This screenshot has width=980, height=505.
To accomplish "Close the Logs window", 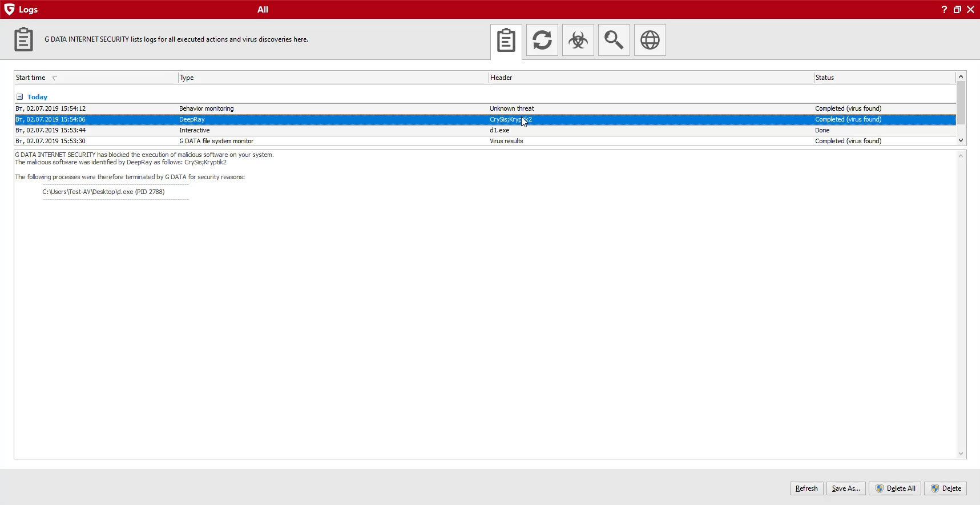I will [x=970, y=9].
